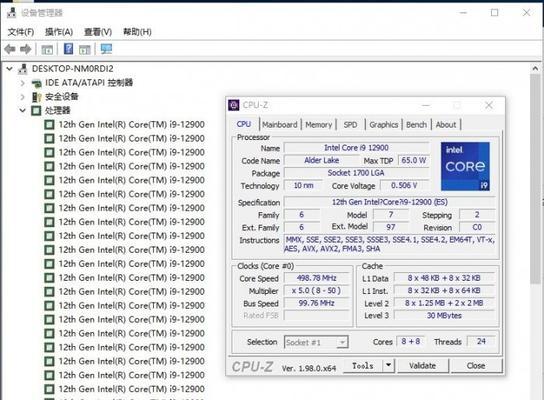Viewport: 544px width, 400px height.
Task: Click the Device Manager vertical scrollbar thumb
Action: click(535, 179)
